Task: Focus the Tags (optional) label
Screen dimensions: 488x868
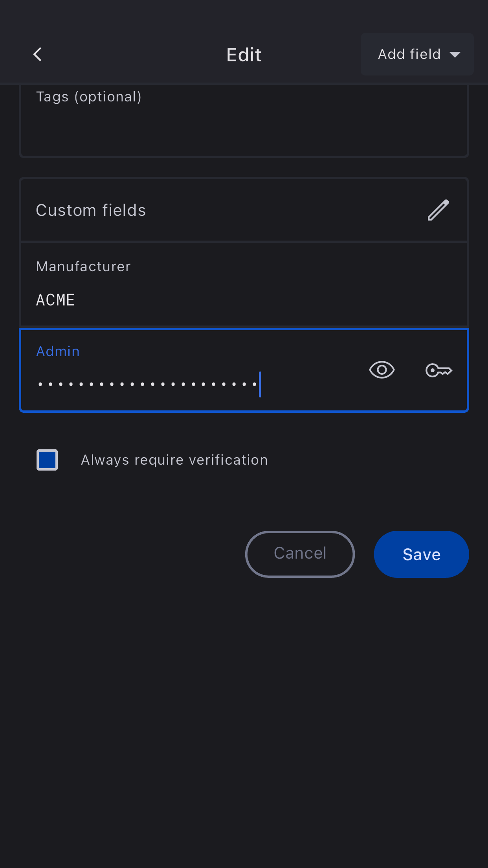Action: [x=88, y=97]
